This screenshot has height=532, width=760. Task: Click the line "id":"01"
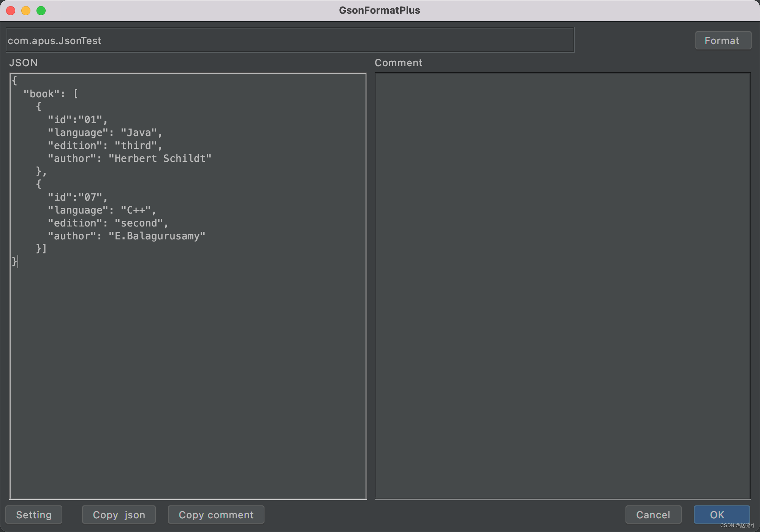coord(78,120)
